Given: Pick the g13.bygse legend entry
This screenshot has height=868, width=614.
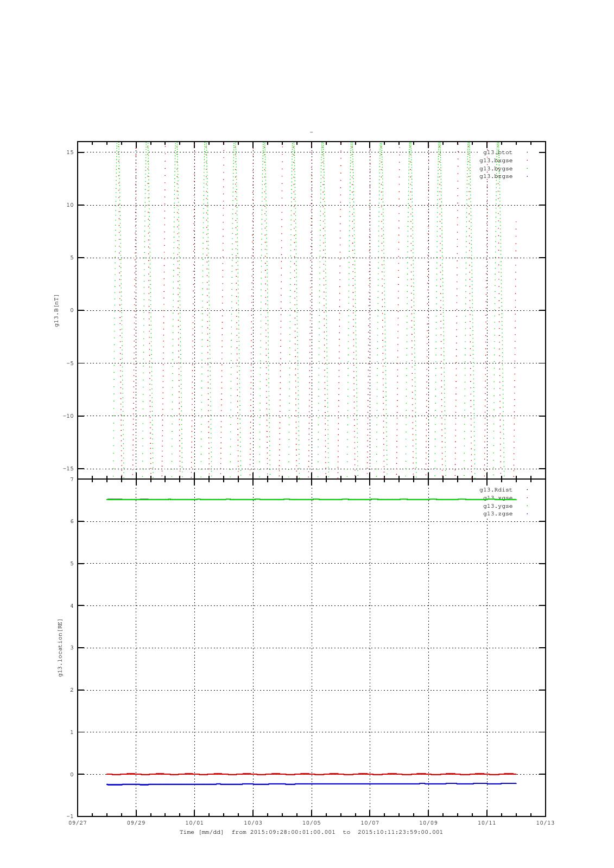Looking at the screenshot, I should (x=496, y=169).
